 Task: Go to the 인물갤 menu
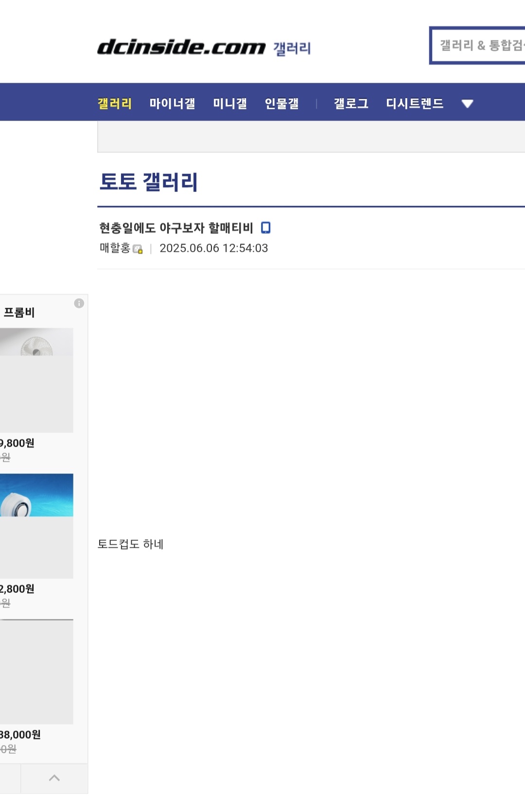point(281,104)
